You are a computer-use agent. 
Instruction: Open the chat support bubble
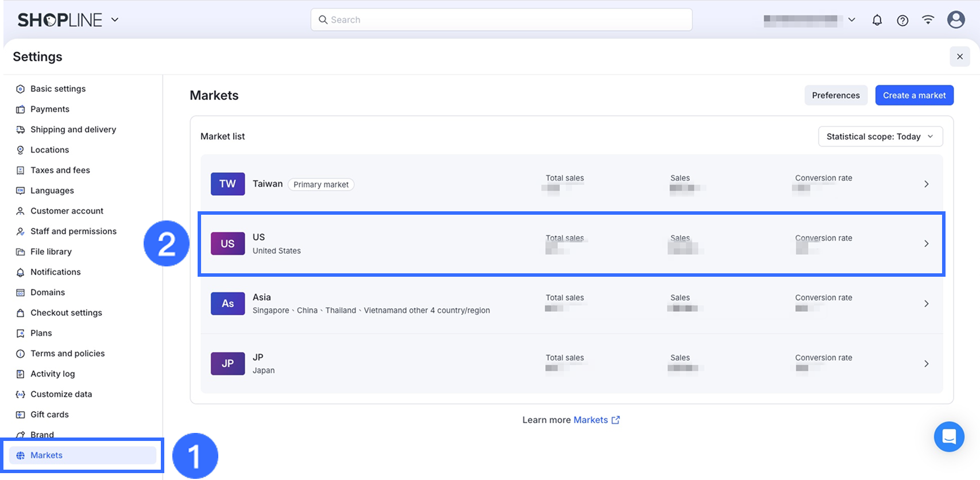(949, 437)
